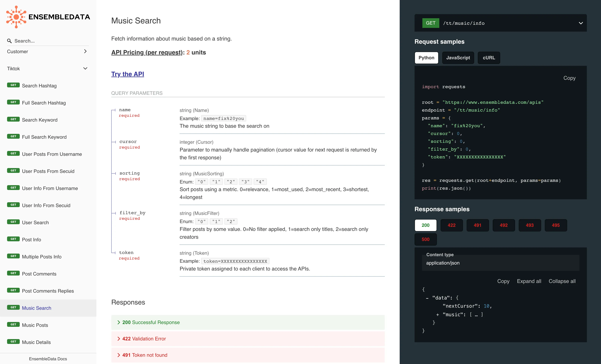
Task: Click the search magnifier icon
Action: click(9, 41)
